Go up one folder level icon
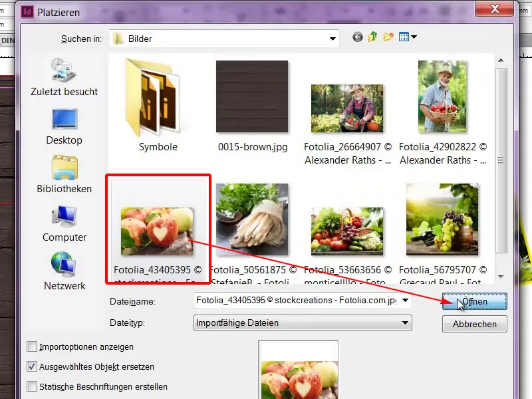This screenshot has height=399, width=532. click(372, 37)
